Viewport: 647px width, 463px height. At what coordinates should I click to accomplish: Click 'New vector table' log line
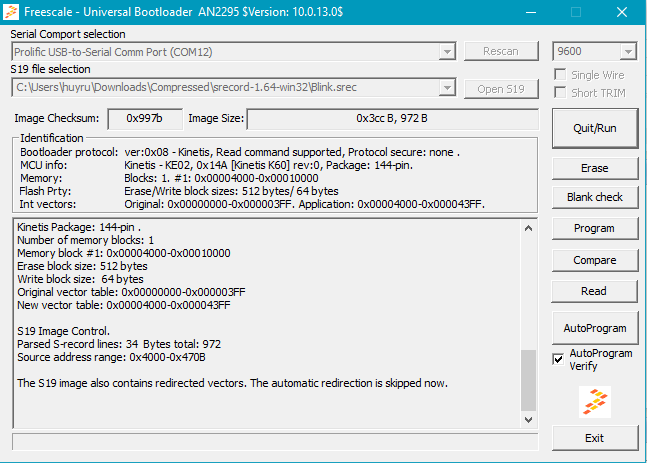tap(124, 305)
